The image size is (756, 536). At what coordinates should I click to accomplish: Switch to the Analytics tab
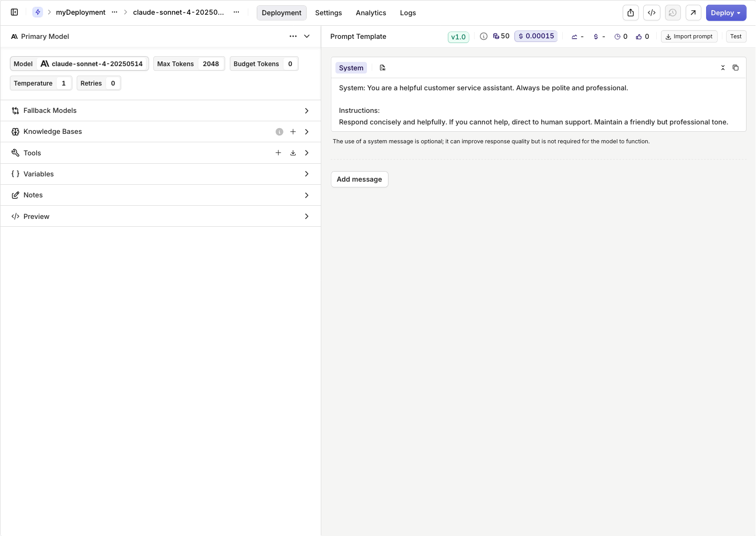pyautogui.click(x=371, y=13)
